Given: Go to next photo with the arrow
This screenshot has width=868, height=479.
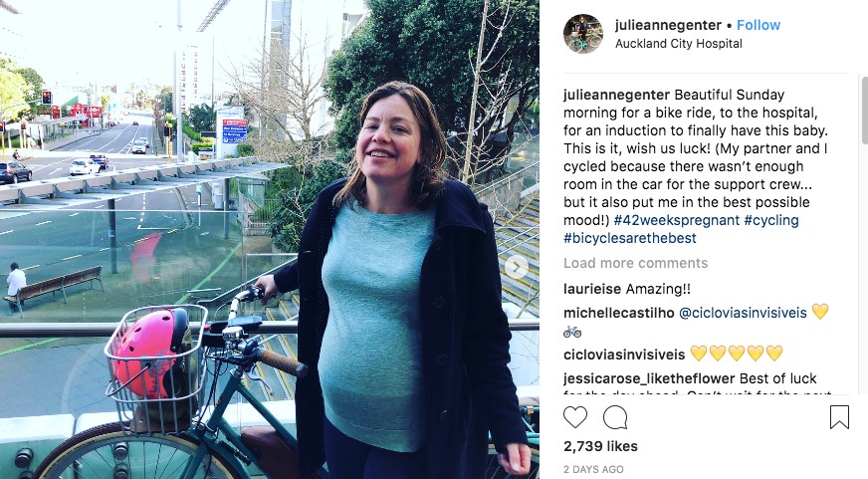Looking at the screenshot, I should 516,268.
